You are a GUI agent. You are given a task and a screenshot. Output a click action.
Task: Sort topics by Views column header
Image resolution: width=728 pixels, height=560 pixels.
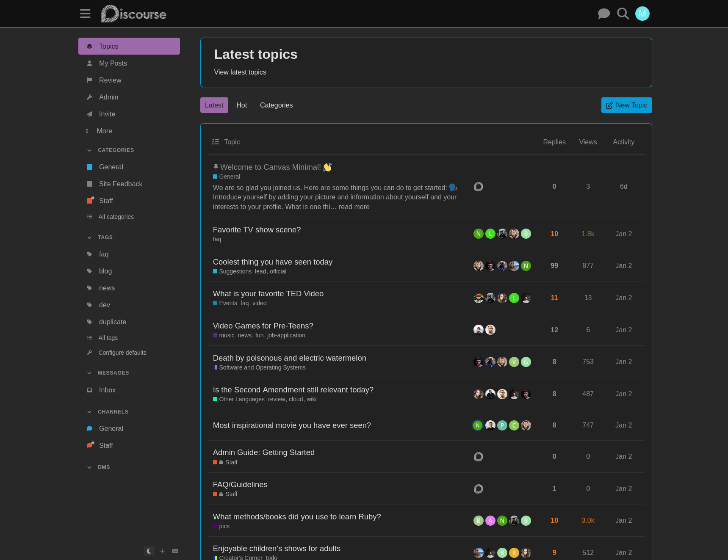pyautogui.click(x=588, y=142)
